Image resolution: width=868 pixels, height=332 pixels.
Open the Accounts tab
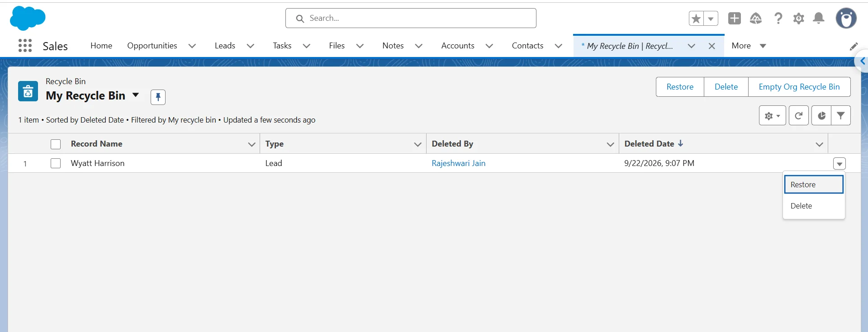[x=458, y=46]
